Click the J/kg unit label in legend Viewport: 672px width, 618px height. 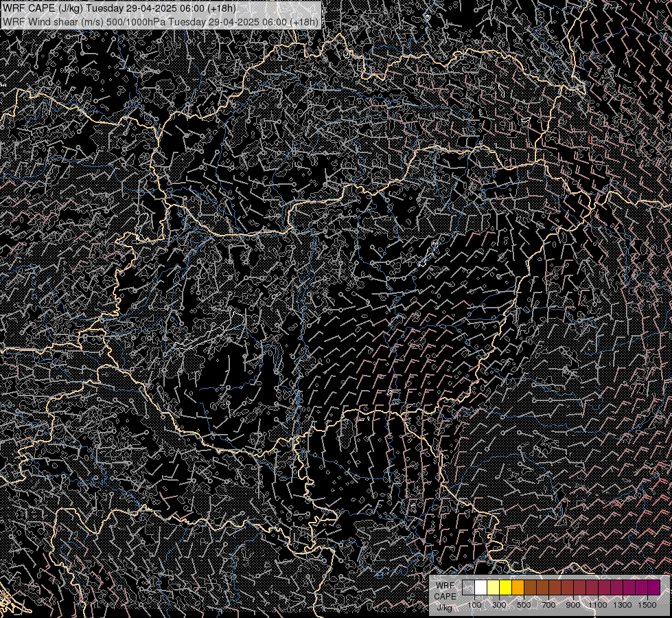coord(445,607)
